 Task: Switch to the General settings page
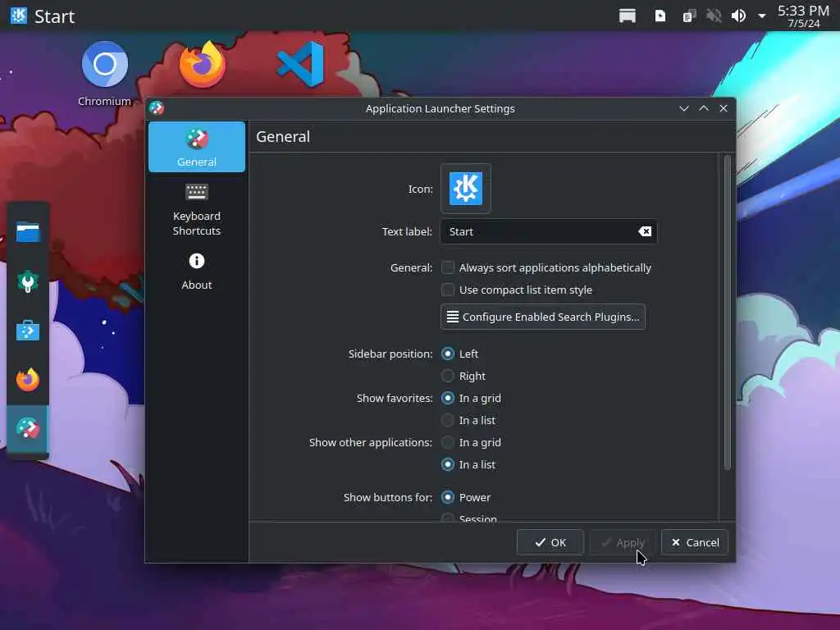pos(197,147)
